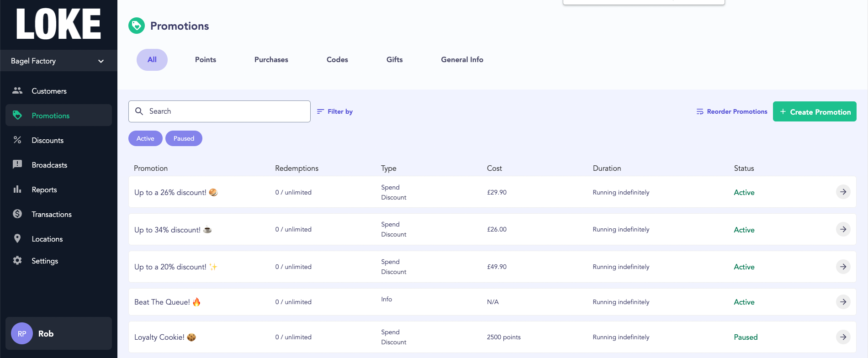Switch to the Purchases tab
Image resolution: width=868 pixels, height=358 pixels.
click(x=271, y=60)
